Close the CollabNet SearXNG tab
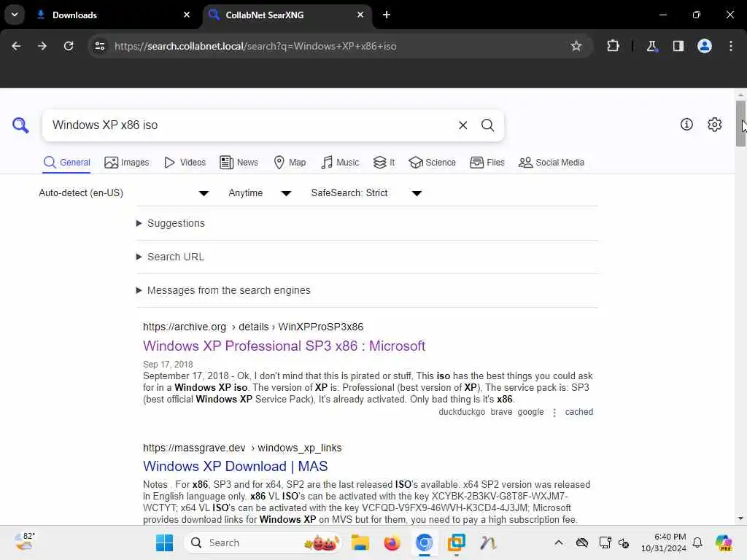This screenshot has height=560, width=747. 360,15
